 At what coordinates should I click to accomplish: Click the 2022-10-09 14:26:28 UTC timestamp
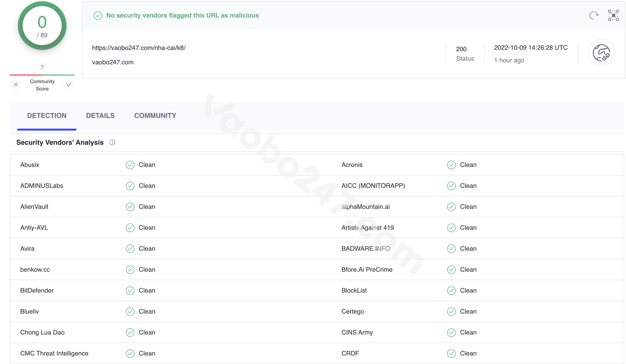531,48
